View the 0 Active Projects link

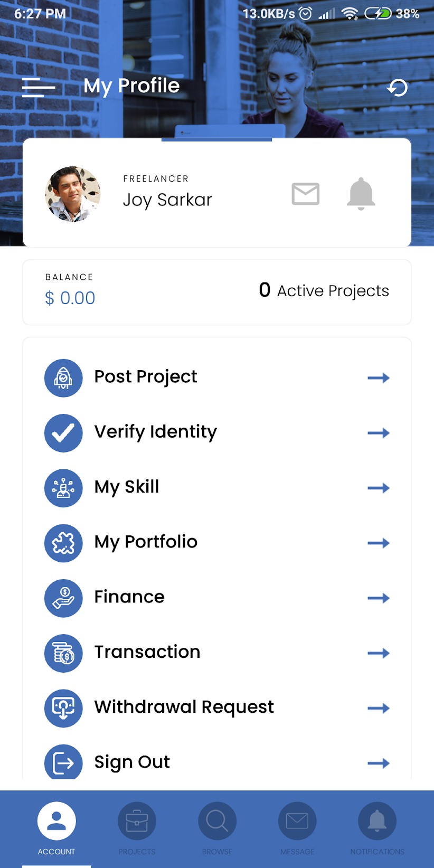click(324, 291)
